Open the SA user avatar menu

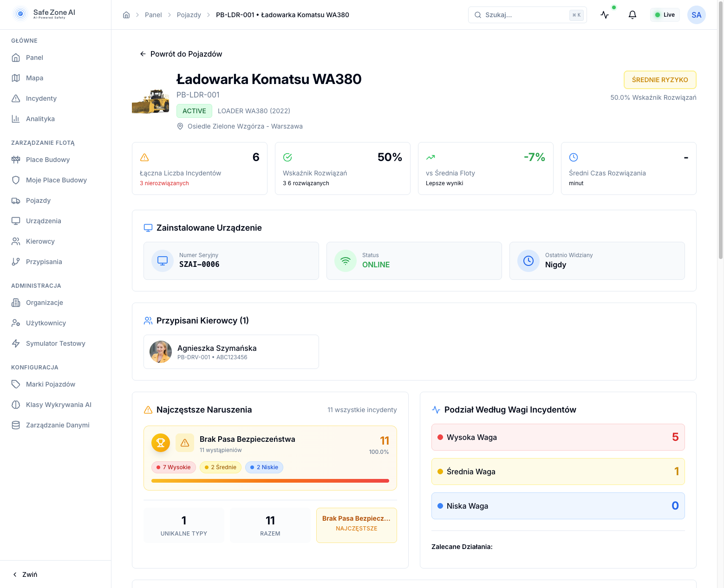pyautogui.click(x=696, y=15)
